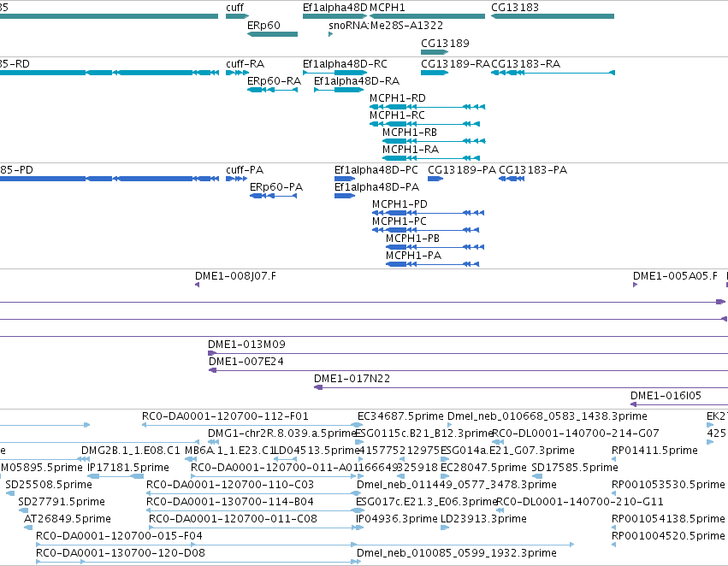Screen dimensions: 728x566
Task: Select the EC28047.5prime EST label
Action: pyautogui.click(x=483, y=469)
